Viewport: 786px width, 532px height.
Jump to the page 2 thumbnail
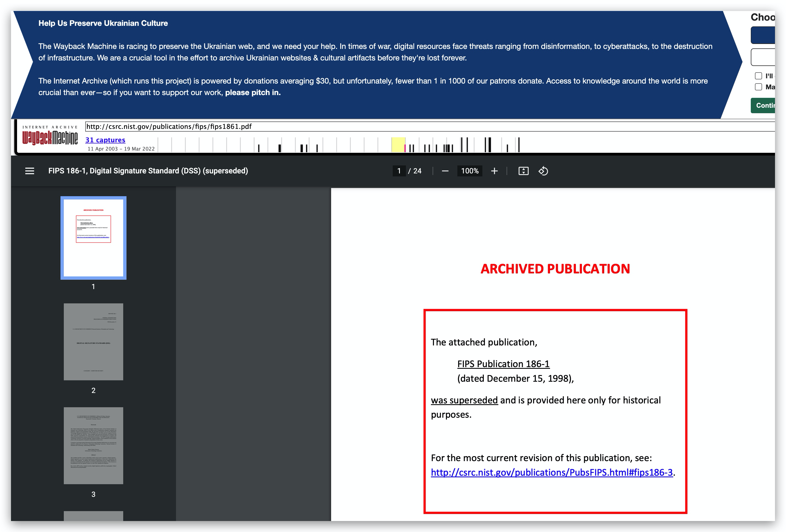(93, 342)
